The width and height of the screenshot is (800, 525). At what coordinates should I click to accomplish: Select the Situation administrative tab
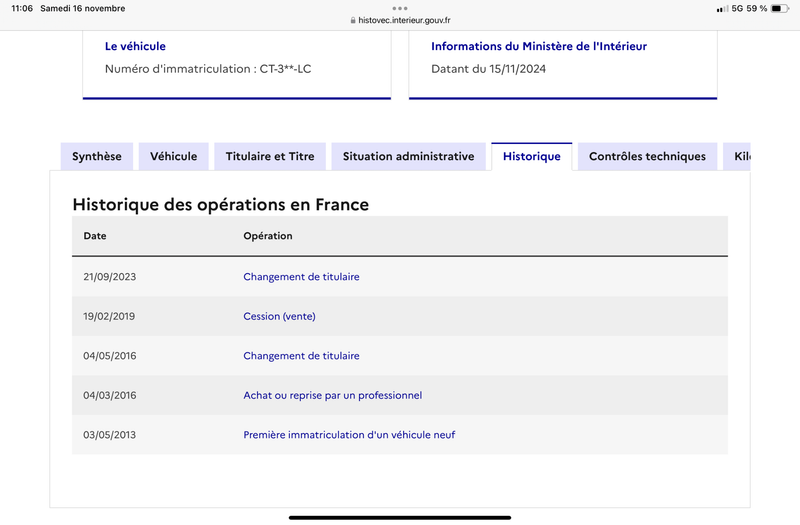[408, 156]
